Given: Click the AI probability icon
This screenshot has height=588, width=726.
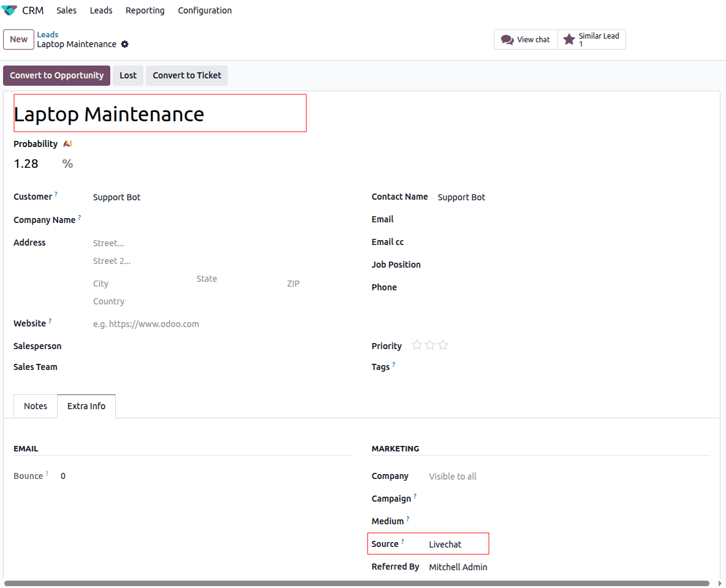Looking at the screenshot, I should click(67, 144).
